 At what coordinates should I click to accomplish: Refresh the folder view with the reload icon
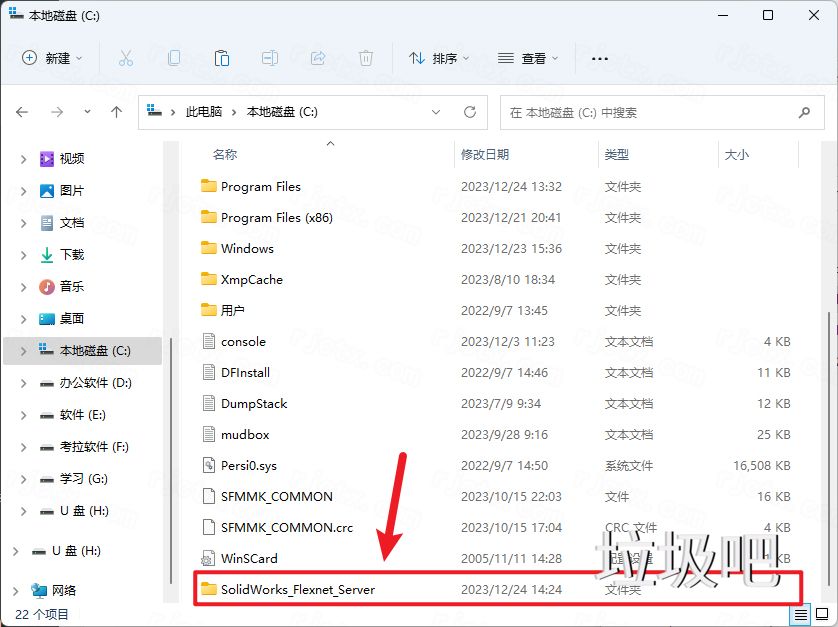(469, 112)
